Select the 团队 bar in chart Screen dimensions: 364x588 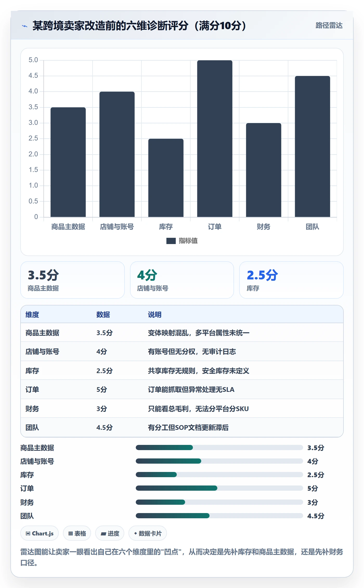(x=313, y=146)
